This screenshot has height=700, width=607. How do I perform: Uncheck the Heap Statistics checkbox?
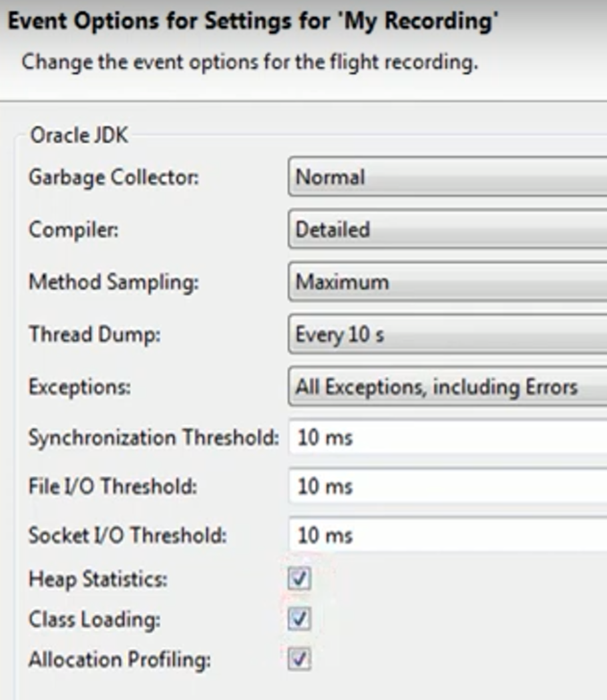point(300,579)
